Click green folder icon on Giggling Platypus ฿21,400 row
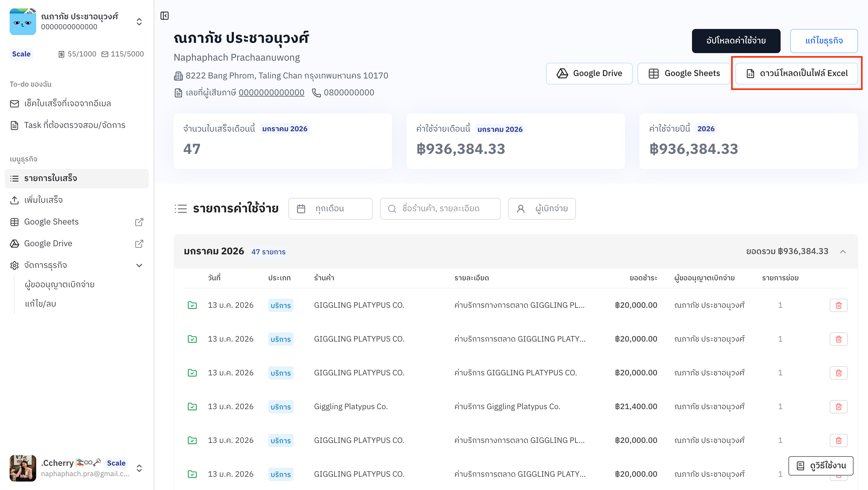 pyautogui.click(x=192, y=406)
